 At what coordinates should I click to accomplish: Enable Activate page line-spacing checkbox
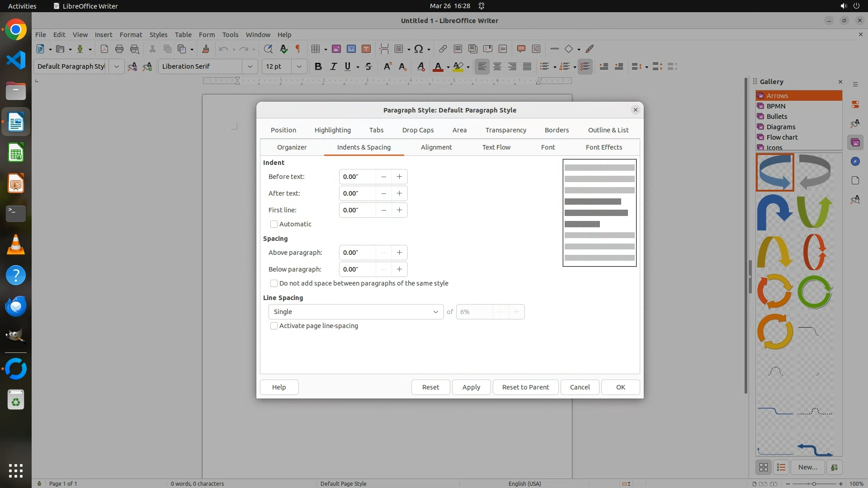click(274, 326)
